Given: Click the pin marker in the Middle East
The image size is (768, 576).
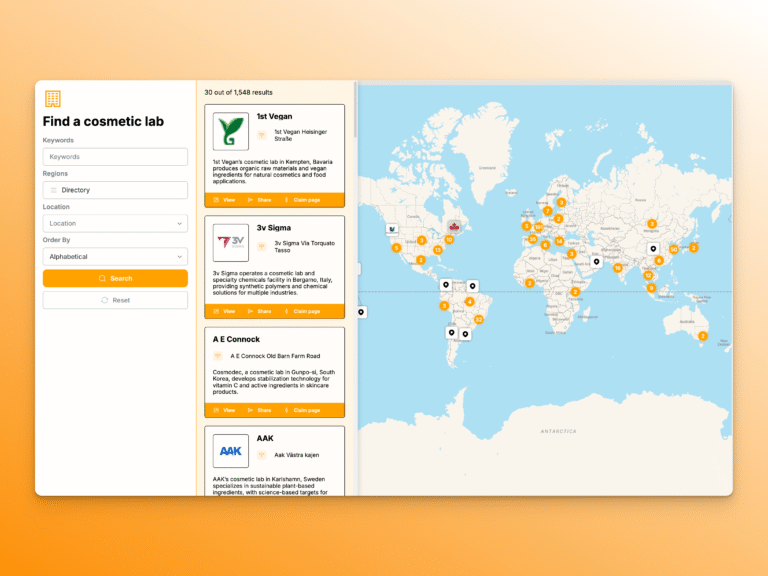Looking at the screenshot, I should 596,262.
